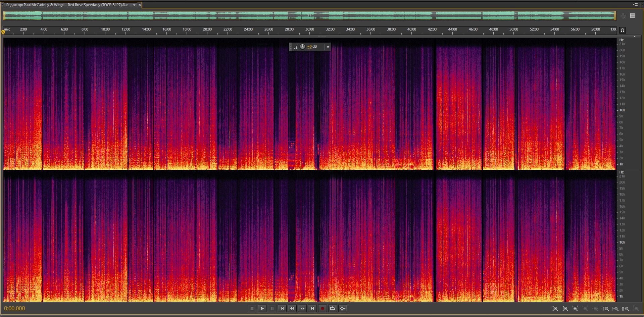
Task: Click the zoom in amplitude icon
Action: [x=555, y=309]
